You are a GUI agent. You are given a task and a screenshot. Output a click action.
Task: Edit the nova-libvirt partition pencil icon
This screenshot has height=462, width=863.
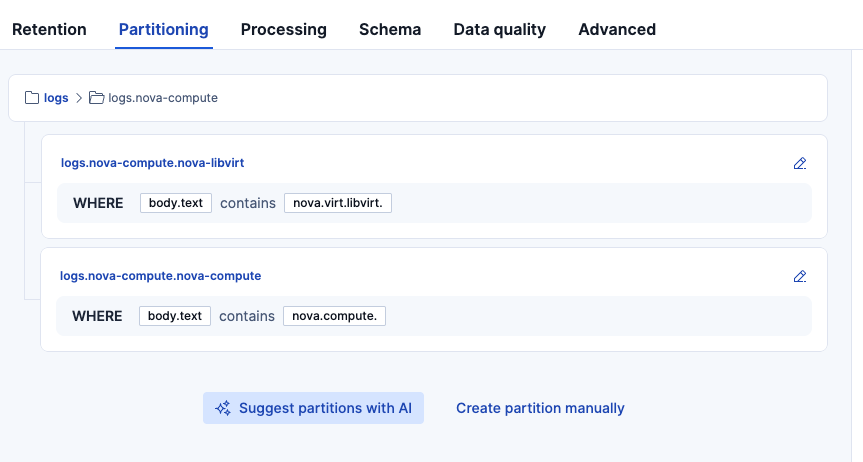(799, 163)
